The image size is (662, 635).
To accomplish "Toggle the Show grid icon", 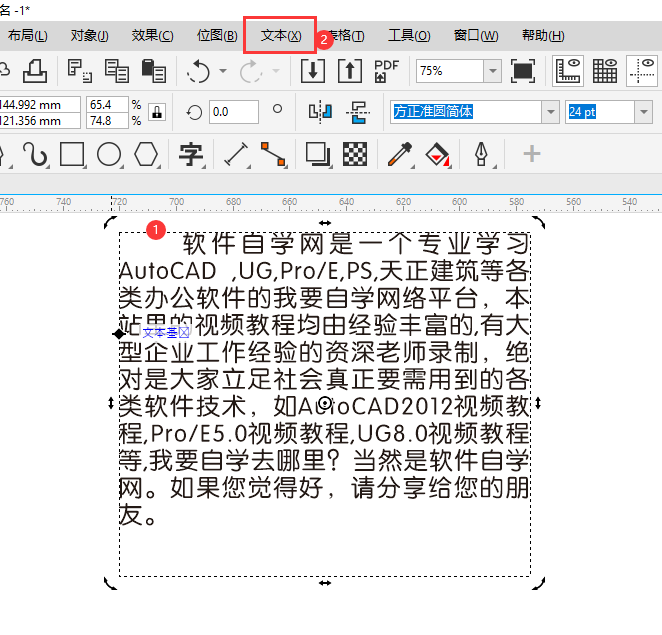I will [605, 71].
